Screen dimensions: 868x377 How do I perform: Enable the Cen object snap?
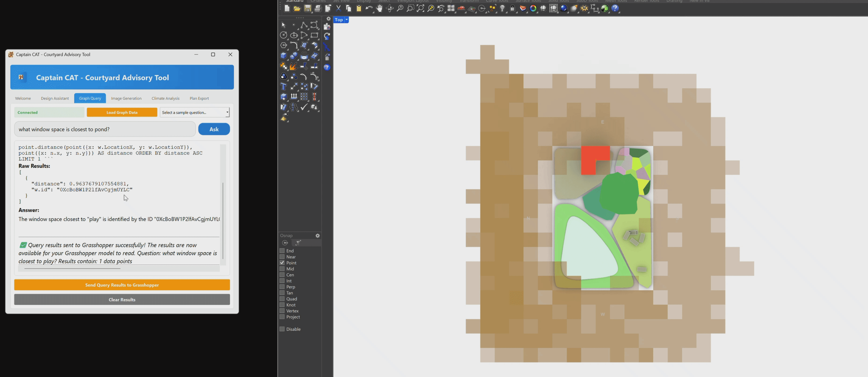tap(282, 275)
